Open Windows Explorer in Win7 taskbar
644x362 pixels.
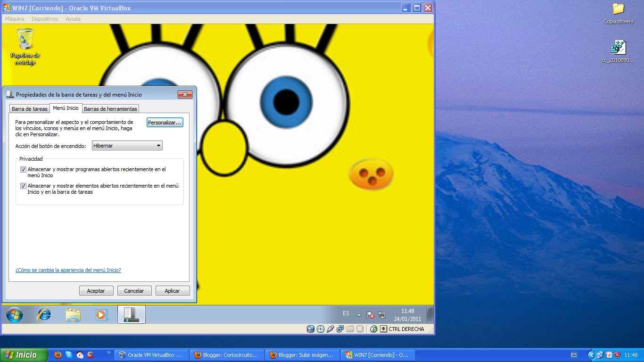(73, 314)
